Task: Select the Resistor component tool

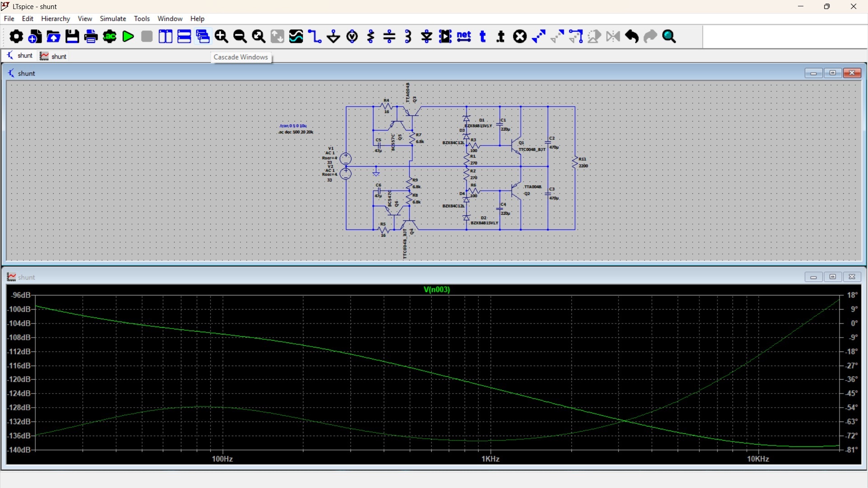Action: (x=371, y=37)
